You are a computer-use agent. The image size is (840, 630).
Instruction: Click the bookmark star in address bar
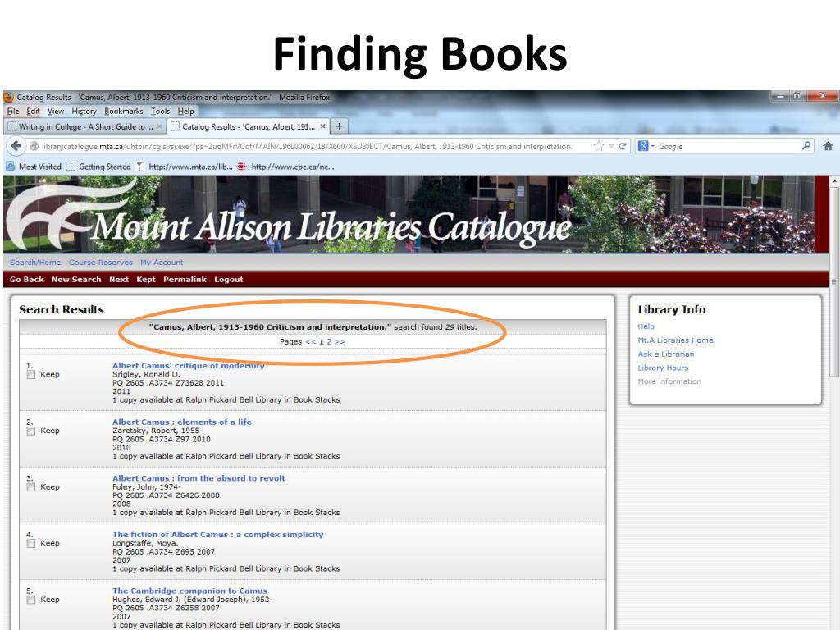click(x=598, y=146)
